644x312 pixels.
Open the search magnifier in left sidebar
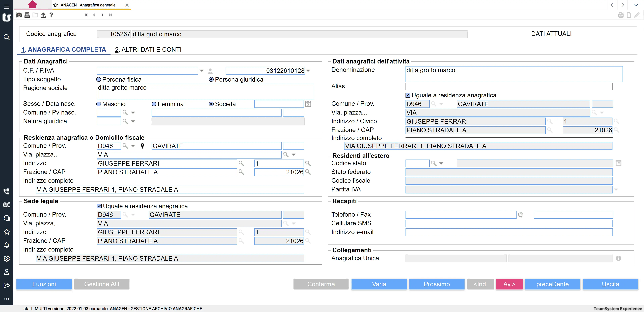pos(7,37)
